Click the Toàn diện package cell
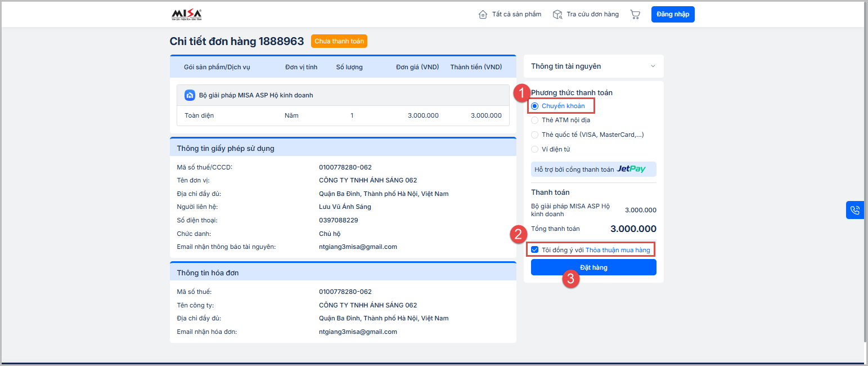Screen dimensions: 868x366 [x=199, y=115]
